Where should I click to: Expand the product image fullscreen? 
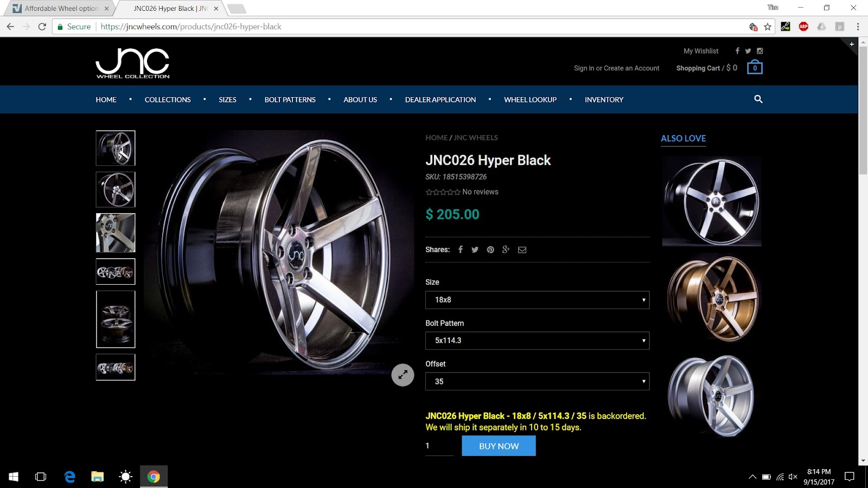[403, 375]
